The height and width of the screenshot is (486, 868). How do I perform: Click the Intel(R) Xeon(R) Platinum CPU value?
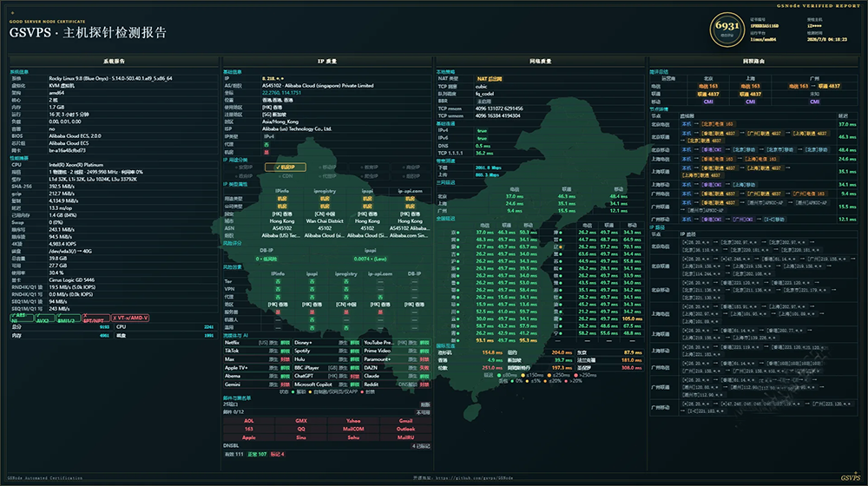pos(76,165)
